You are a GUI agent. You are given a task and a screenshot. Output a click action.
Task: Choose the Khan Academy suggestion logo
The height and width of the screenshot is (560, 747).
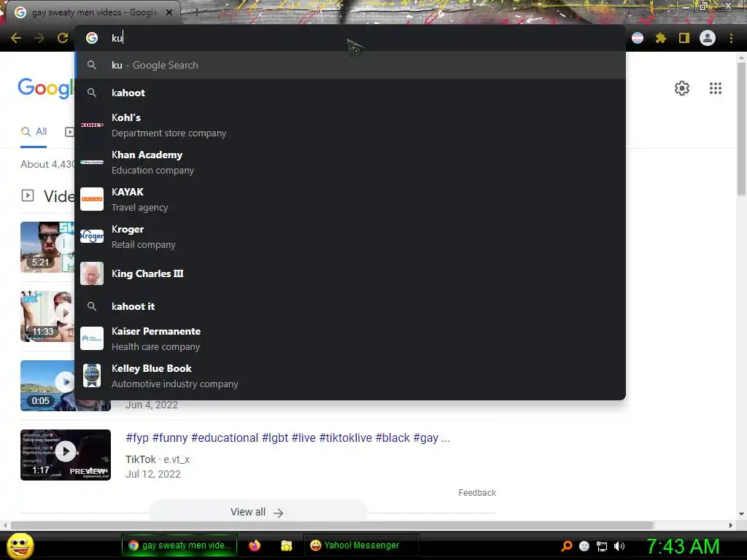(x=92, y=162)
